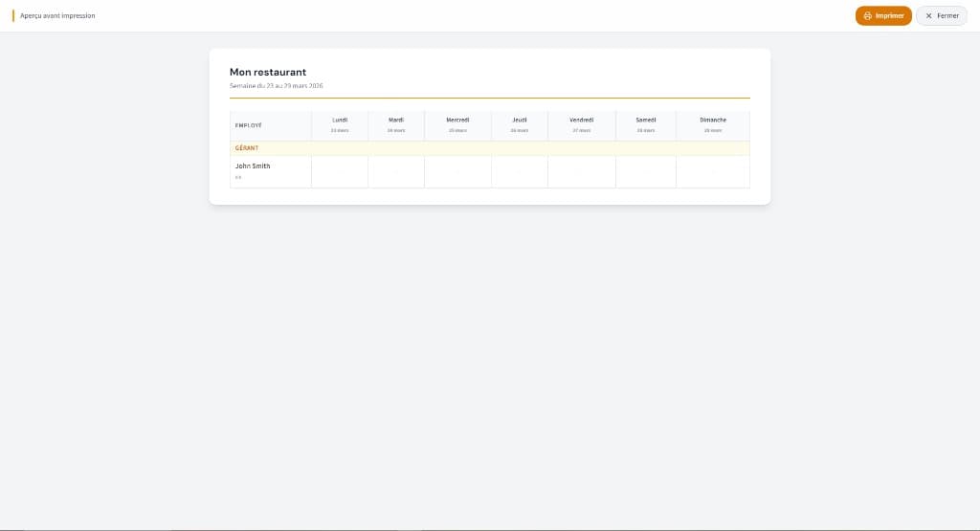The width and height of the screenshot is (980, 531).
Task: Select the 'Mon restaurant' heading
Action: tap(268, 72)
